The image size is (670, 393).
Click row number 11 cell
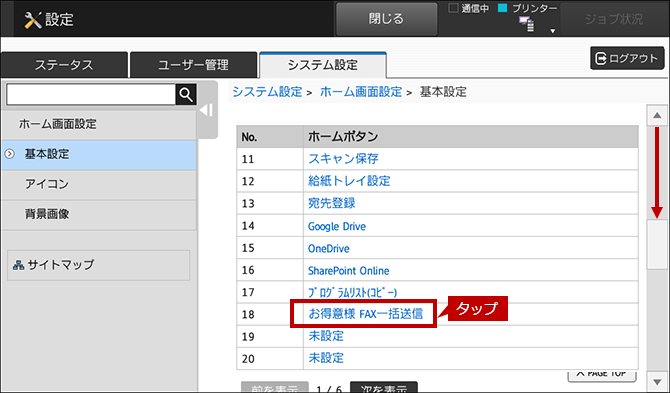[x=270, y=159]
